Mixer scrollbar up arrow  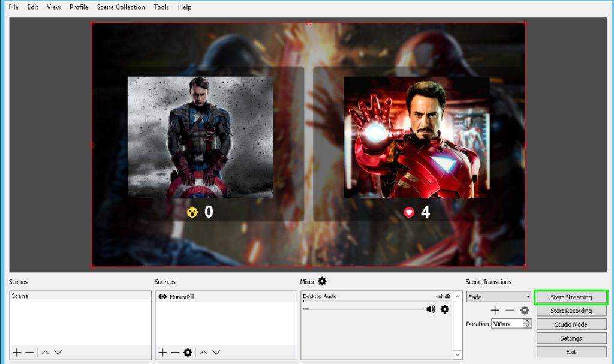coord(458,297)
